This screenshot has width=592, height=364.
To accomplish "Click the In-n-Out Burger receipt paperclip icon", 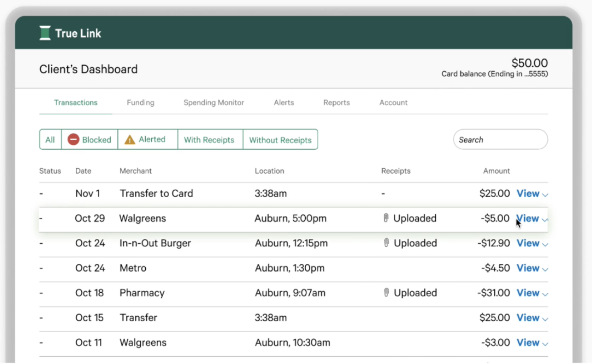I will pos(386,243).
